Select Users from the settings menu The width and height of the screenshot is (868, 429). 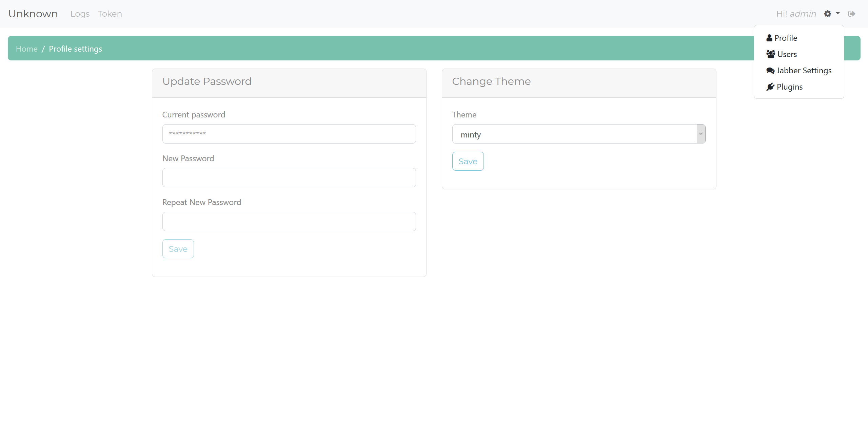point(799,54)
